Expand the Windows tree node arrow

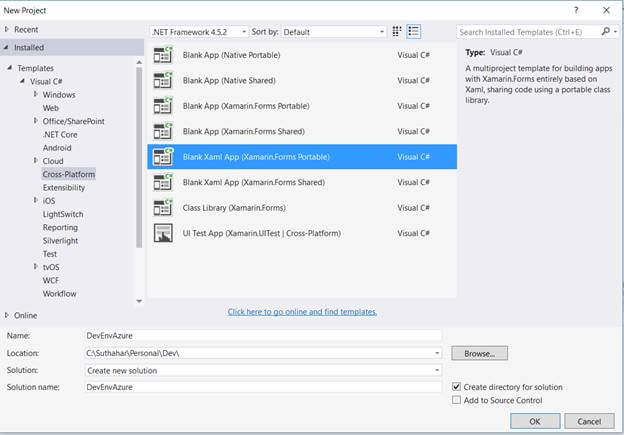pyautogui.click(x=35, y=94)
